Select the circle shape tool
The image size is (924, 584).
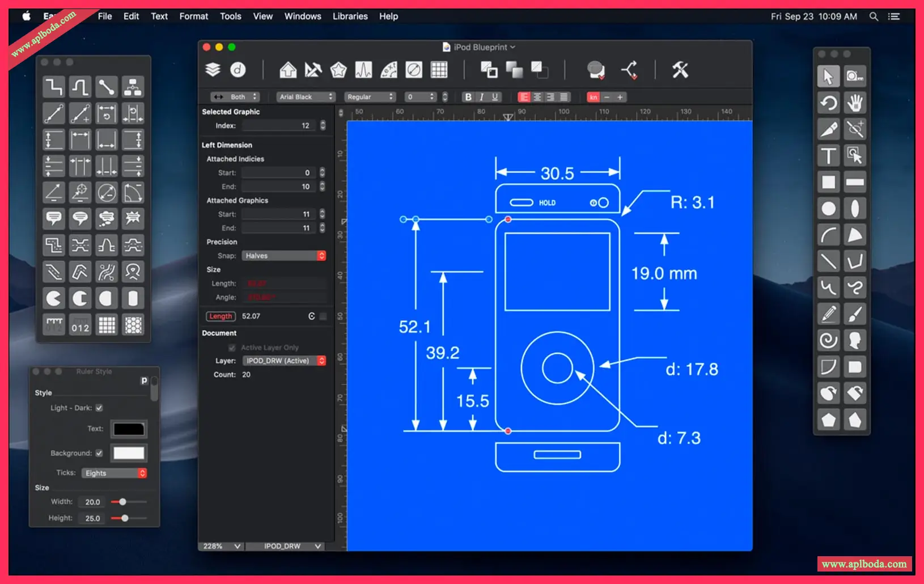[x=828, y=209]
